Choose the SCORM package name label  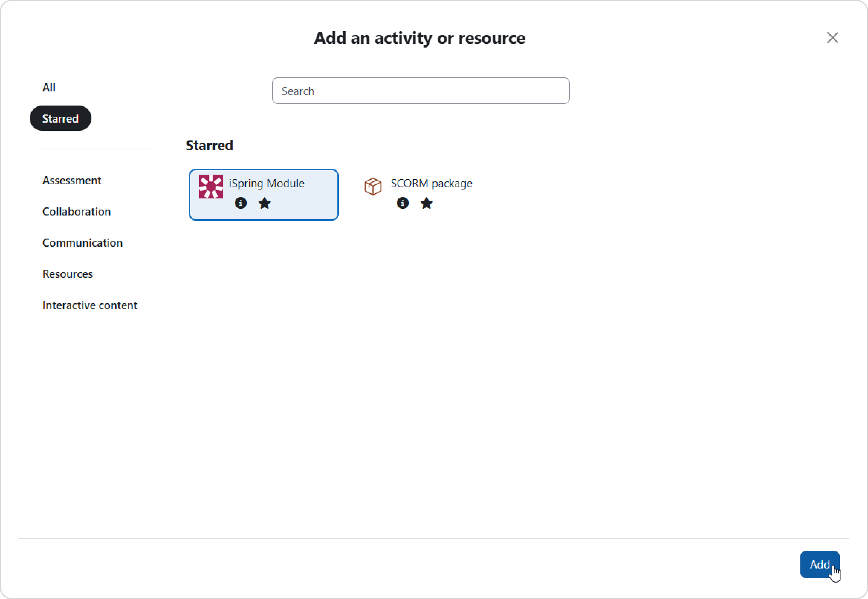click(431, 184)
